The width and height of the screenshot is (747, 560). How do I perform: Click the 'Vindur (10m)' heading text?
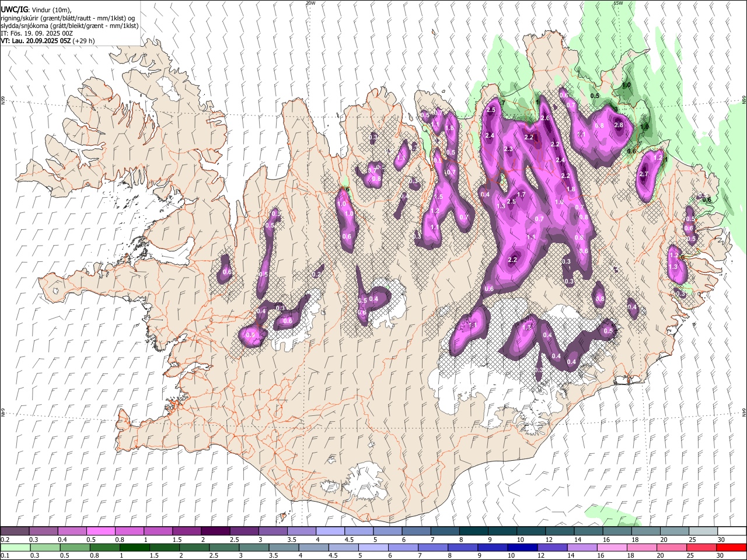51,10
